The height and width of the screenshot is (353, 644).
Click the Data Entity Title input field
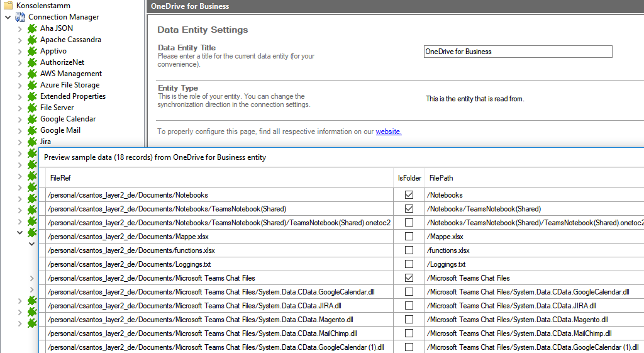coord(518,52)
